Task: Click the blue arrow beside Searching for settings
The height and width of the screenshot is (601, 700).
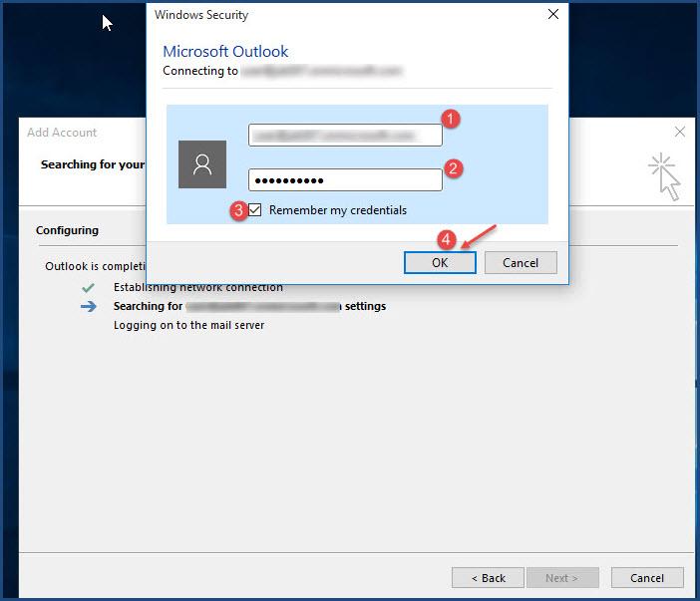Action: [89, 307]
